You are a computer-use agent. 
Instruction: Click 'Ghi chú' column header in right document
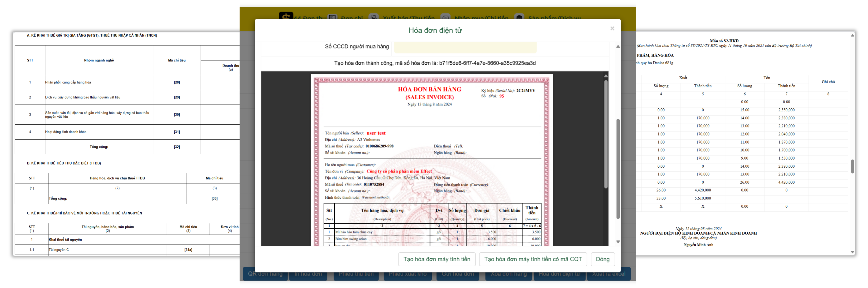click(828, 82)
